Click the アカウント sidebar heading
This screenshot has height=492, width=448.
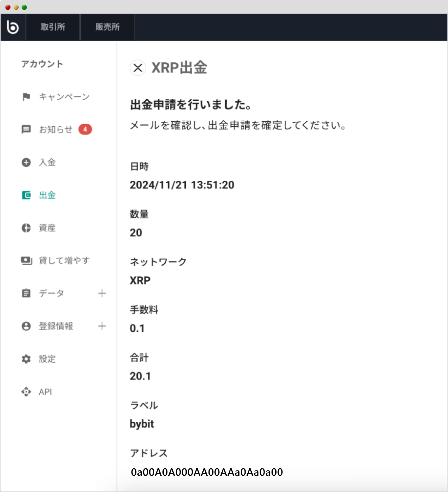(42, 64)
